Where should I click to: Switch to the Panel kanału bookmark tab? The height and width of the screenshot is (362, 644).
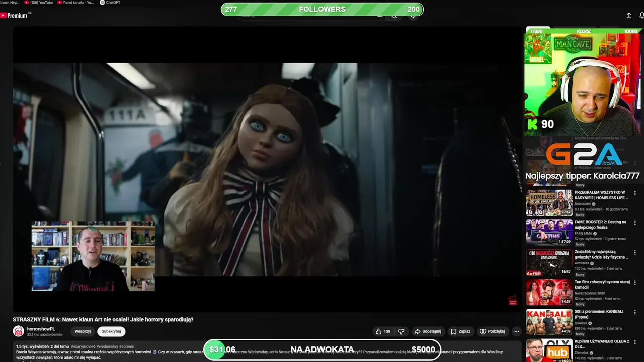[75, 3]
